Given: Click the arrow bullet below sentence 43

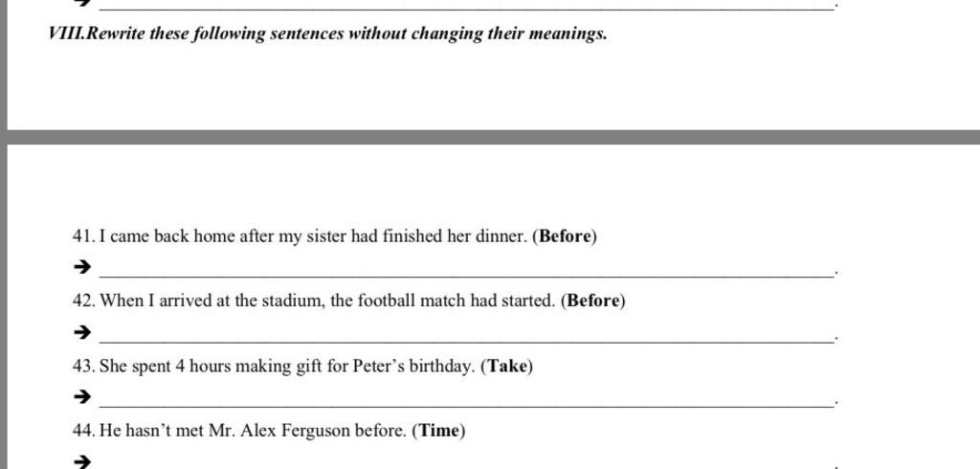Looking at the screenshot, I should pyautogui.click(x=82, y=396).
